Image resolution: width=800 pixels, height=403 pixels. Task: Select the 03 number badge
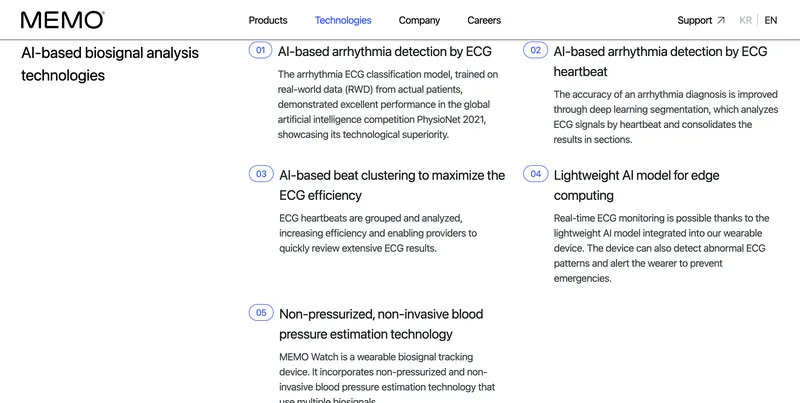coord(261,174)
